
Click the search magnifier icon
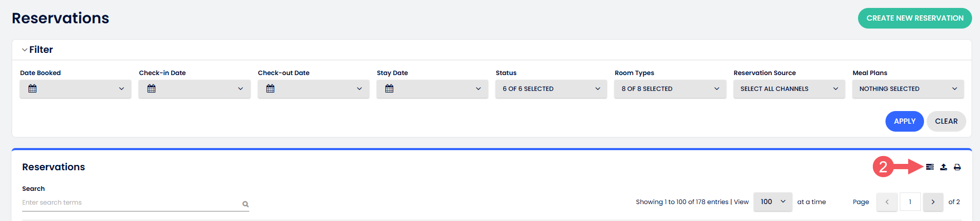246,204
